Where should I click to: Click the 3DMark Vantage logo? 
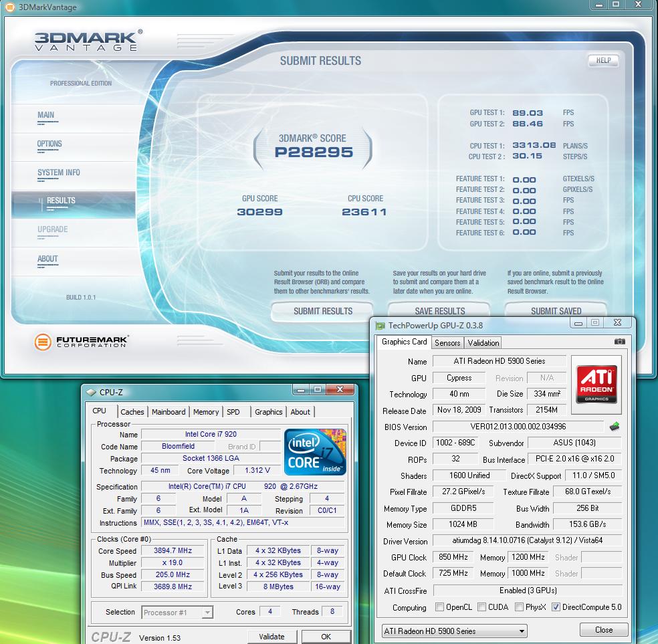88,41
